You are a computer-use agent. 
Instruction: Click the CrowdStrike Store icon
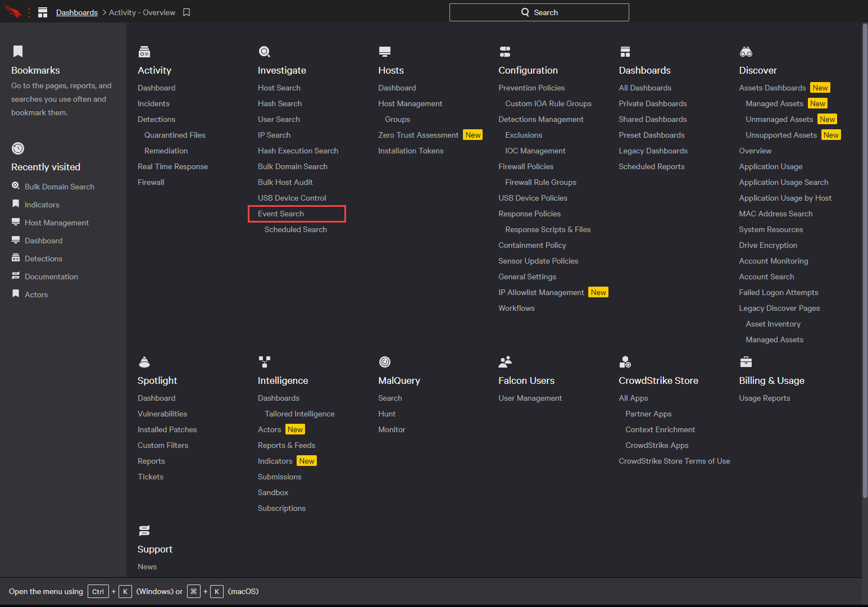click(625, 361)
